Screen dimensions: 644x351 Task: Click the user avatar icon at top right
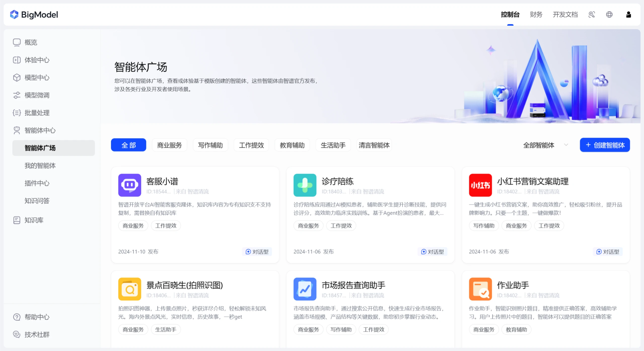pyautogui.click(x=628, y=14)
